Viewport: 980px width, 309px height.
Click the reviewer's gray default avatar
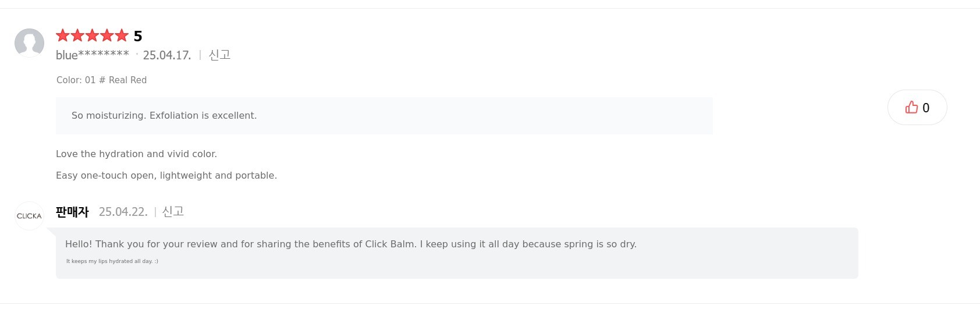(x=29, y=43)
